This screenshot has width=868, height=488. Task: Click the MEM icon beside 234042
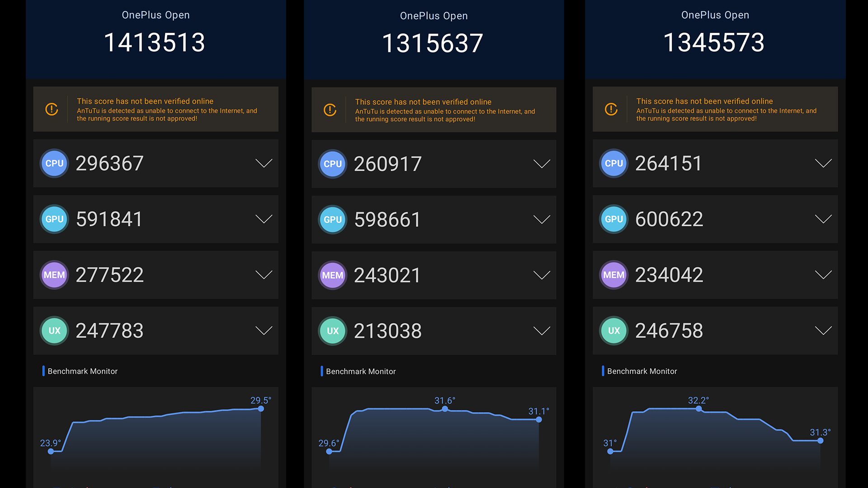614,275
